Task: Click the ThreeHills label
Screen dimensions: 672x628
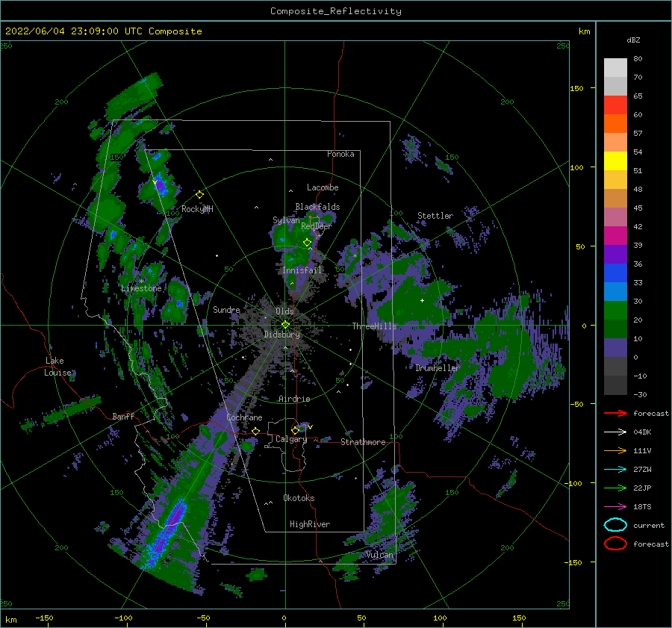Action: (375, 326)
